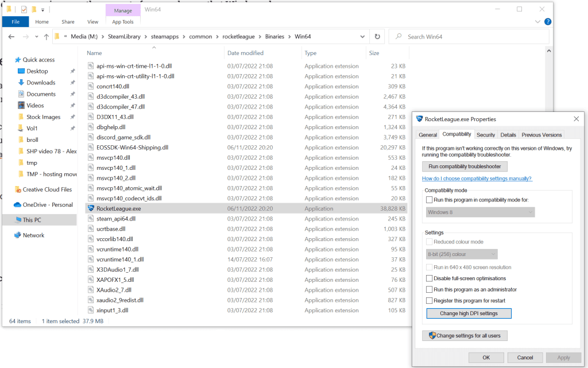The image size is (588, 368).
Task: Open the Windows 8 compatibility dropdown
Action: pyautogui.click(x=481, y=212)
